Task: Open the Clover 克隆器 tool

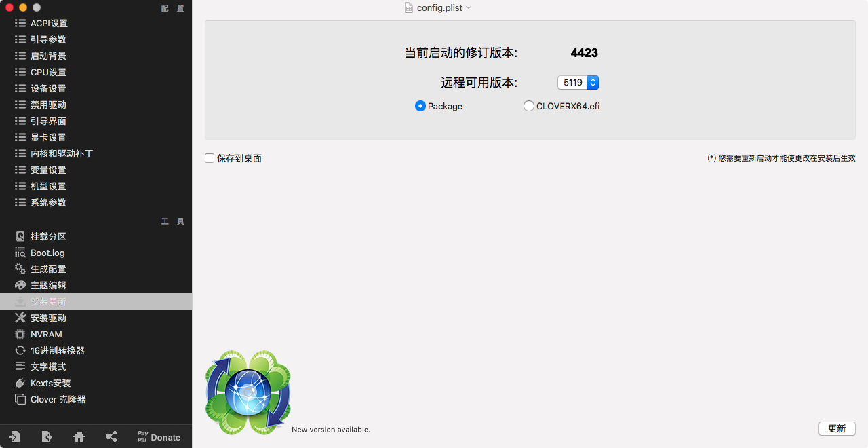Action: pyautogui.click(x=96, y=399)
